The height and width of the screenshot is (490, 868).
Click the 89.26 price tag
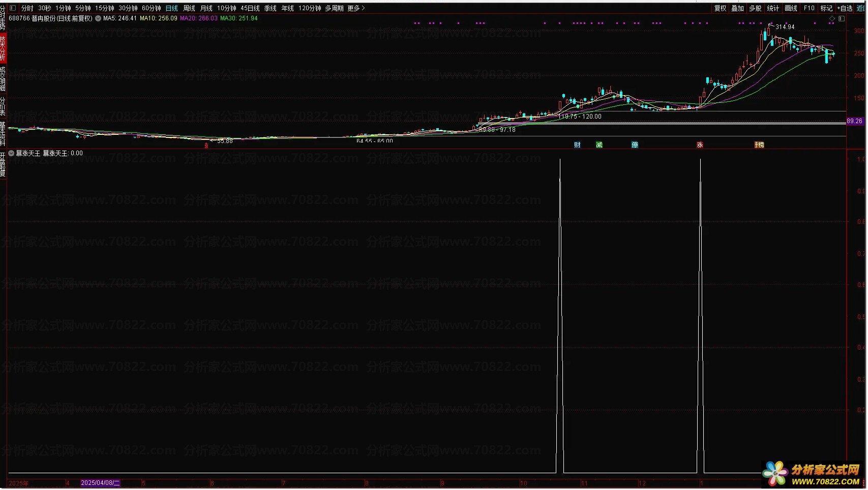(x=855, y=121)
